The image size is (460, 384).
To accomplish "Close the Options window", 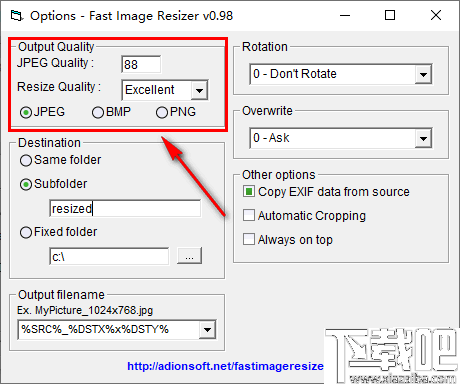I will click(x=436, y=15).
